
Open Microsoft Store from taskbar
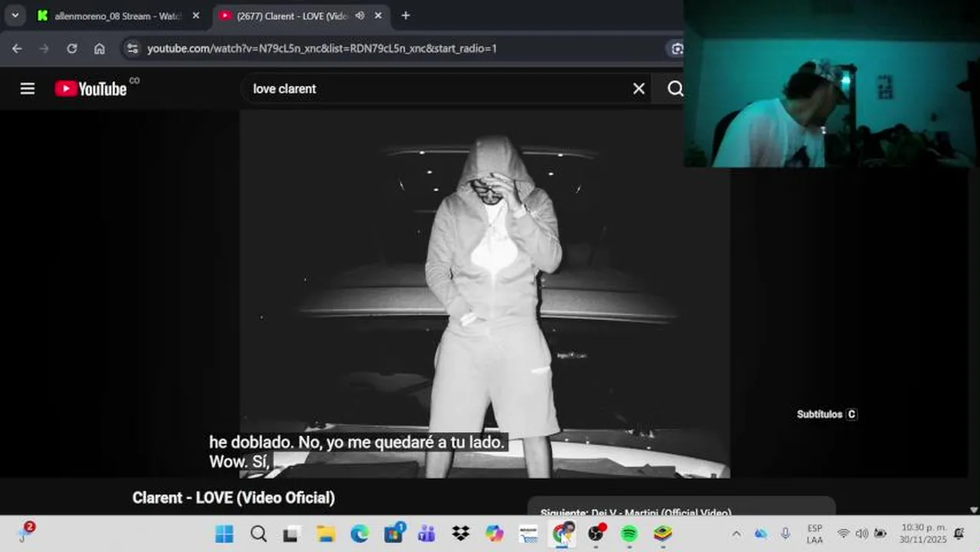pos(394,534)
